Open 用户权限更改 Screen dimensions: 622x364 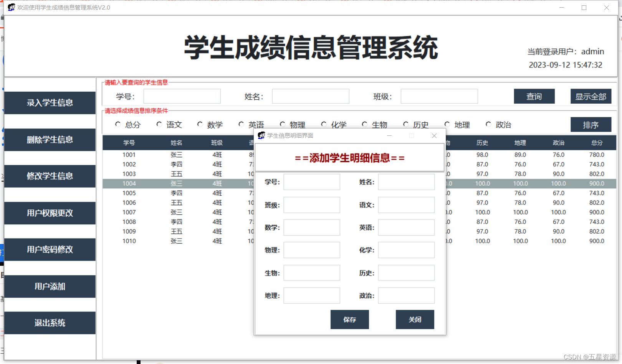tap(50, 213)
